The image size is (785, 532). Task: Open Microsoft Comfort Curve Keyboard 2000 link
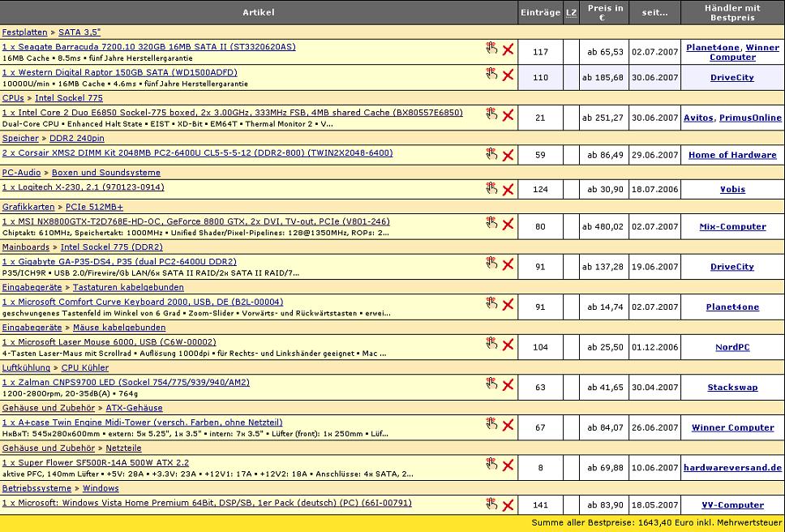click(x=143, y=302)
